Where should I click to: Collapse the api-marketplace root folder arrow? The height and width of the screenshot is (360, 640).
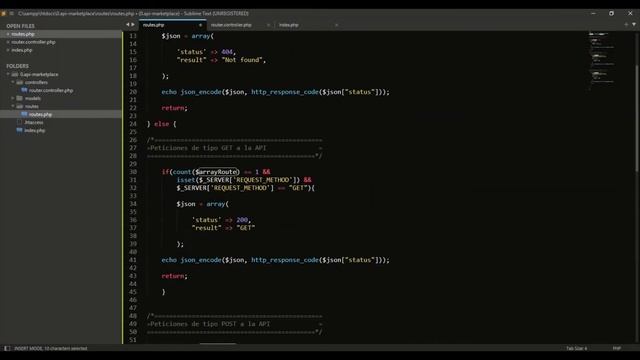coord(8,74)
